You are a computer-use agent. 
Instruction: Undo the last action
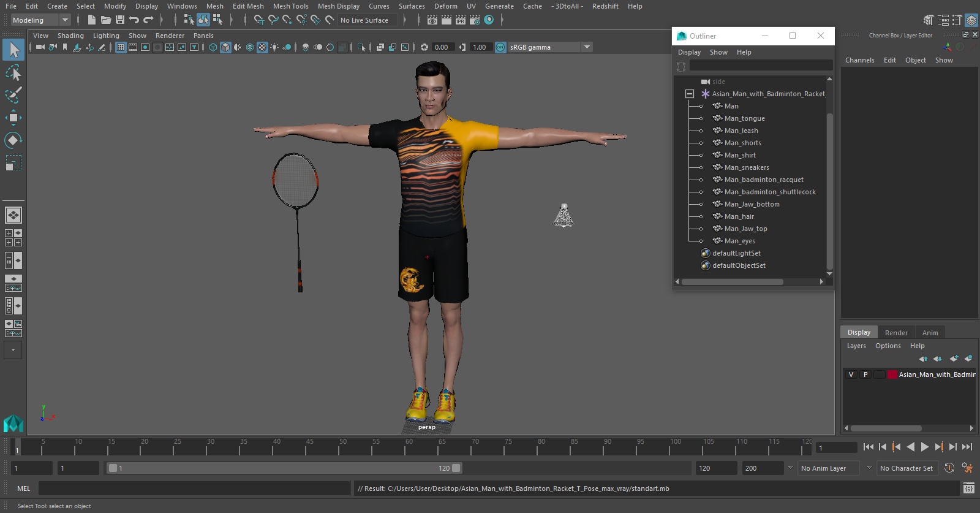(134, 20)
